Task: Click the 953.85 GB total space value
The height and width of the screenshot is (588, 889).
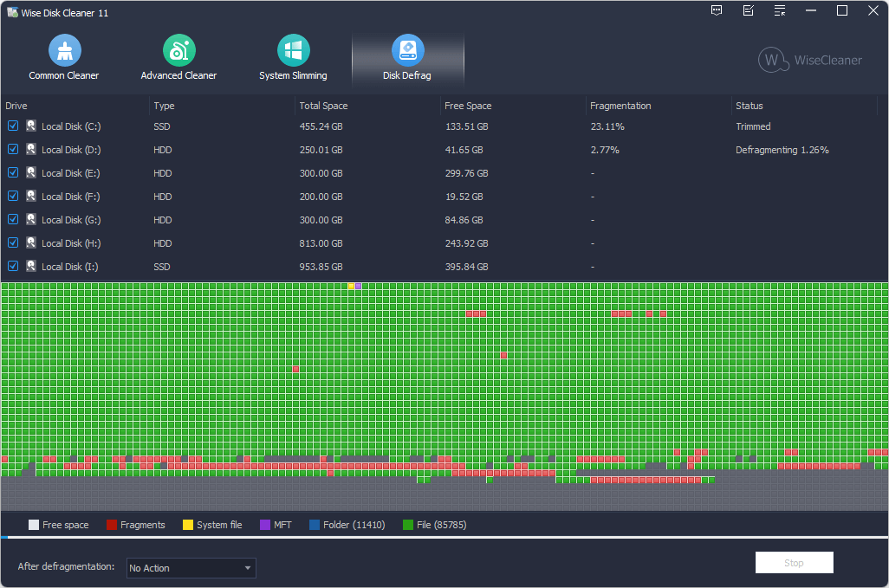Action: click(321, 266)
